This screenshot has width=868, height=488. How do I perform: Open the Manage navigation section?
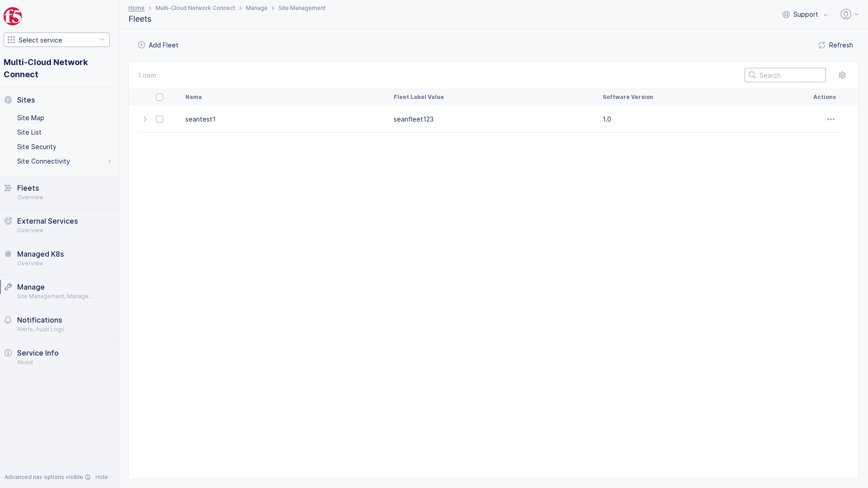pyautogui.click(x=31, y=287)
